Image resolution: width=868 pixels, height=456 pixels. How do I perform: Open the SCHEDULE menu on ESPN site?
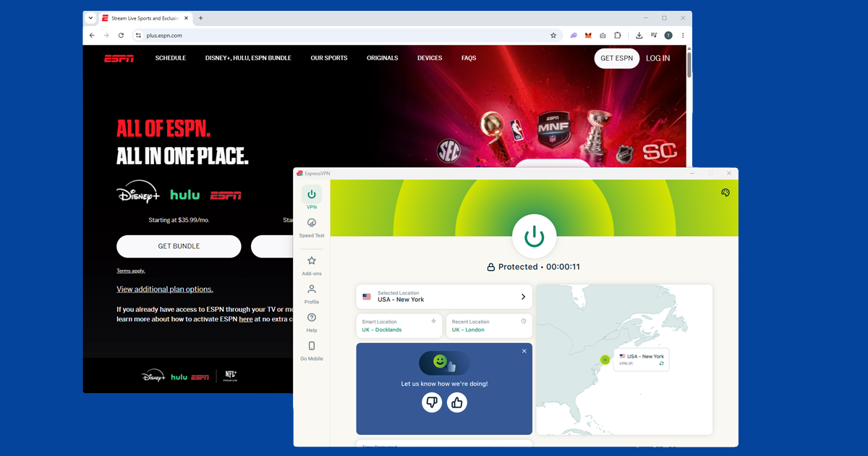click(x=171, y=58)
